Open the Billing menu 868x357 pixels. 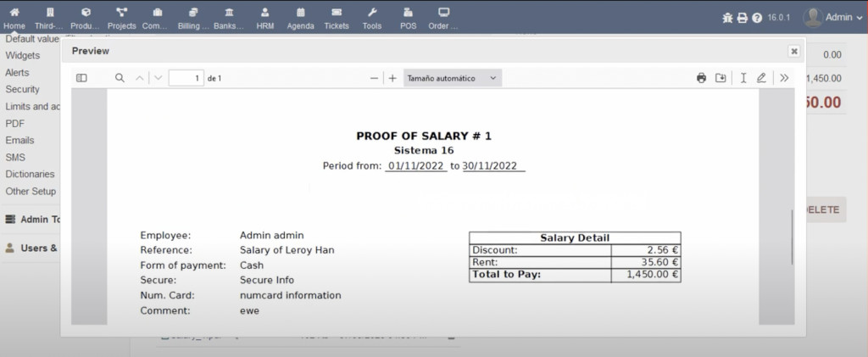click(x=193, y=18)
